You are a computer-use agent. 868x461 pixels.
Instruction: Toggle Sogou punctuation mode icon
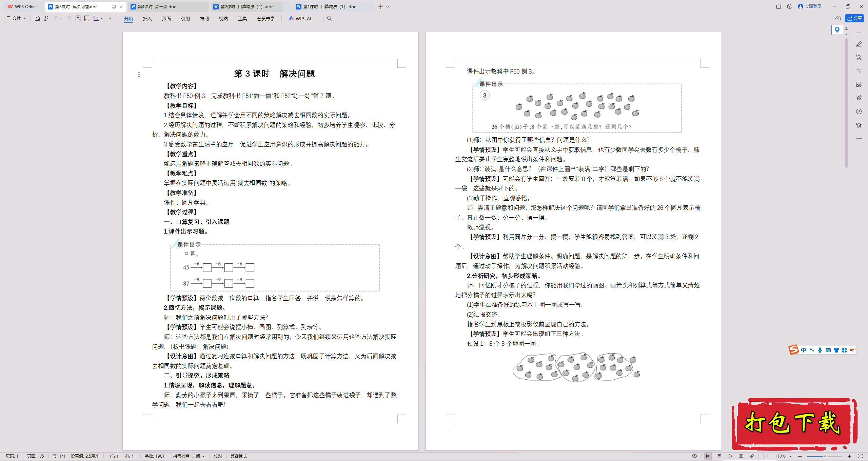tap(812, 350)
